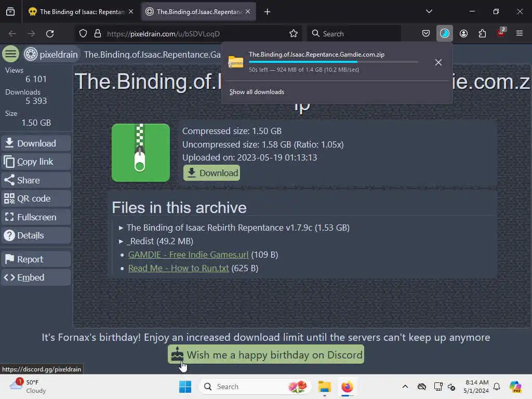Click the Firefox taskbar icon
The height and width of the screenshot is (399, 532).
coord(347,387)
